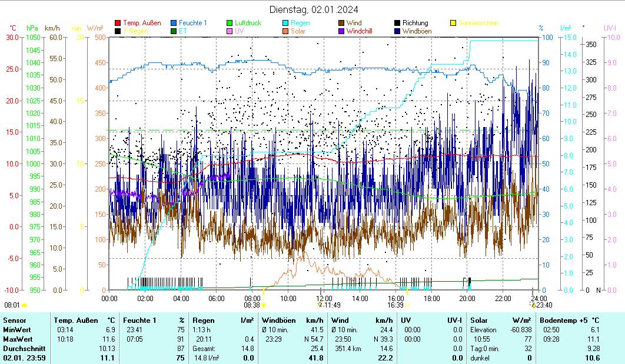Click the purple Windchill legend square
The height and width of the screenshot is (364, 625).
pyautogui.click(x=341, y=31)
